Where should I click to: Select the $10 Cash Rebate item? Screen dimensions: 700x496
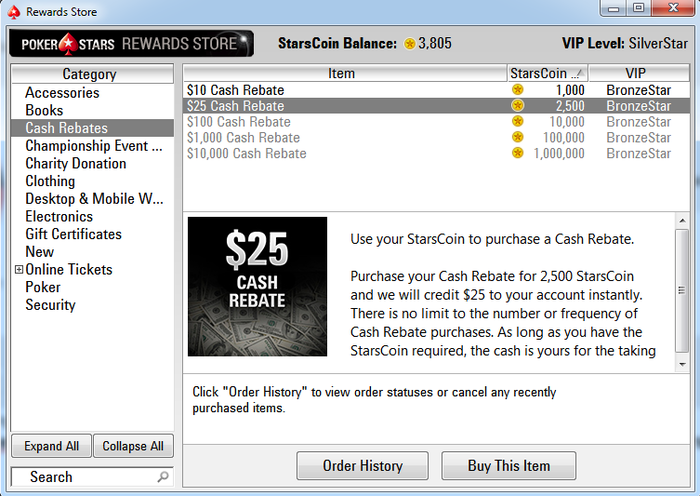tap(436, 90)
